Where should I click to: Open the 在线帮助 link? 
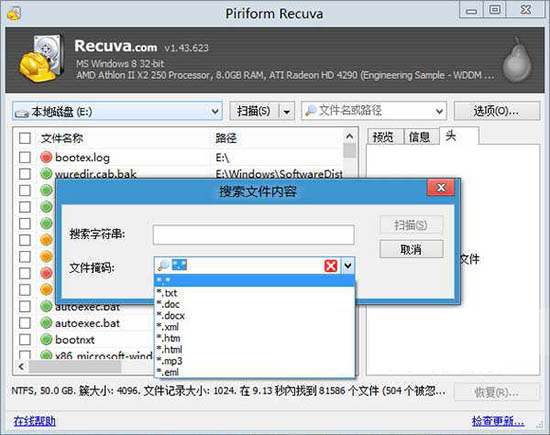point(34,421)
